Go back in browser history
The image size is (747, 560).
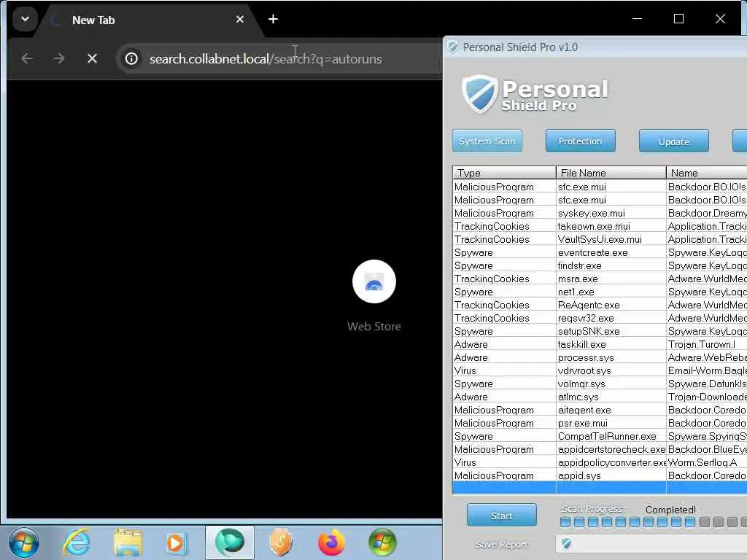27,58
